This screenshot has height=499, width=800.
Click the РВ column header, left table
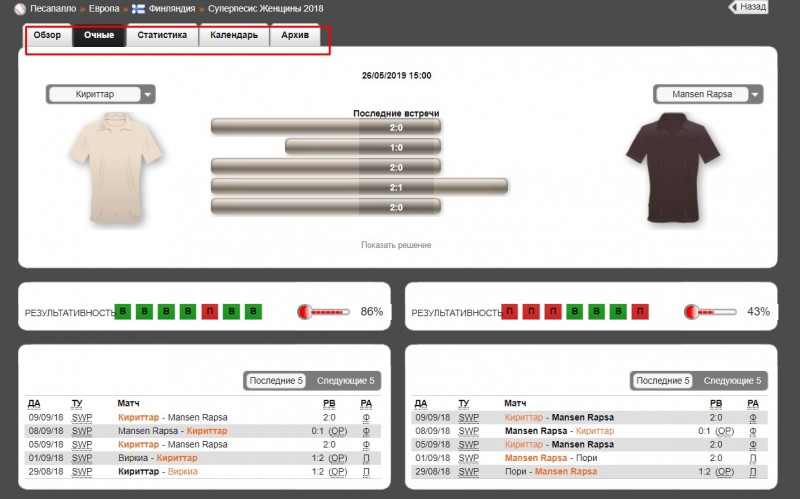tap(329, 404)
